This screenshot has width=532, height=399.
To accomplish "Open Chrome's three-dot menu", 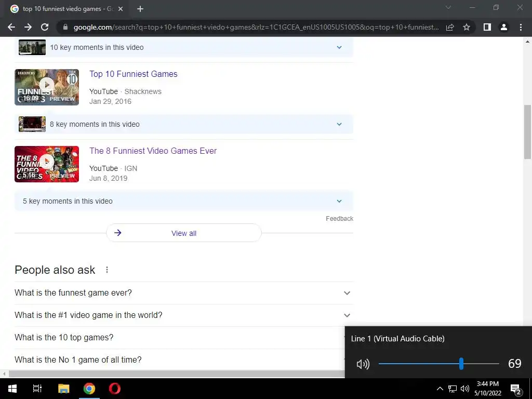I will (x=521, y=27).
